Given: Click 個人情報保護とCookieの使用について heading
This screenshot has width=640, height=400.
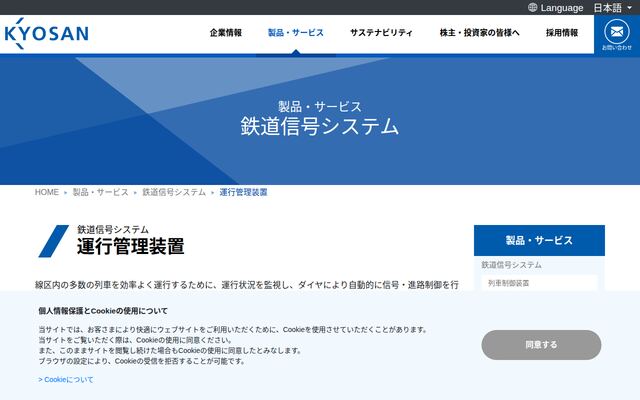Looking at the screenshot, I should point(103,311).
